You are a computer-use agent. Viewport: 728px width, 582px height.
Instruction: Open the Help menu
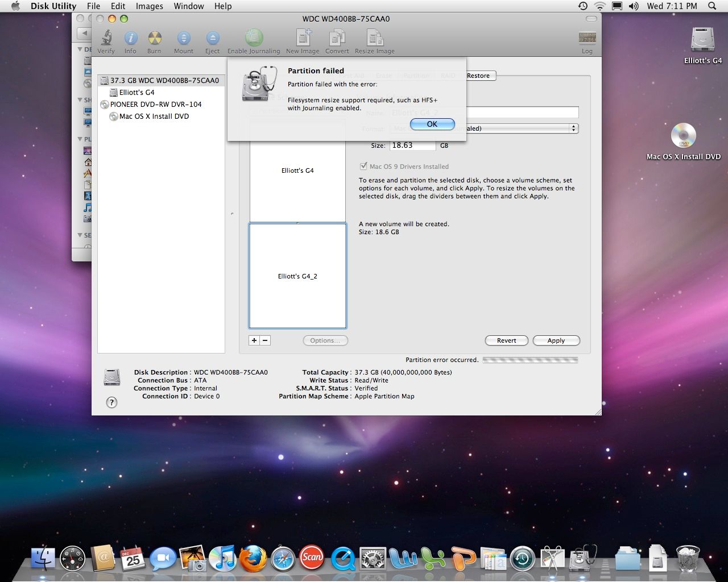[x=223, y=6]
